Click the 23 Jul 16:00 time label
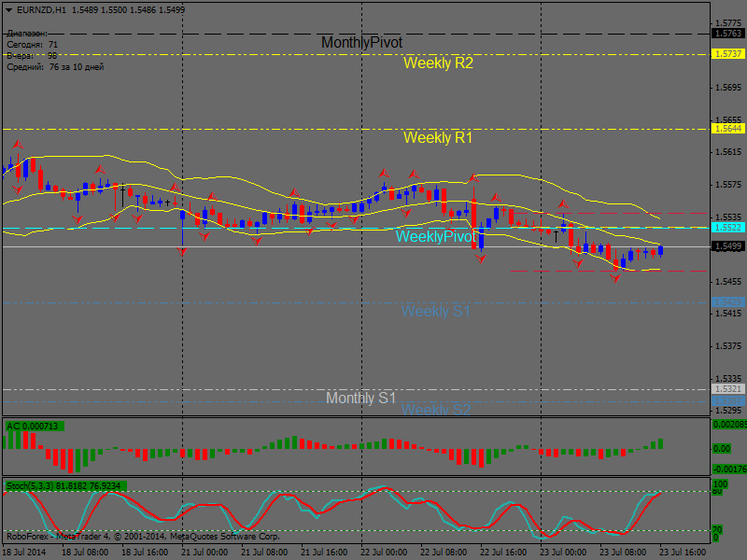This screenshot has width=747, height=560. coord(682,553)
